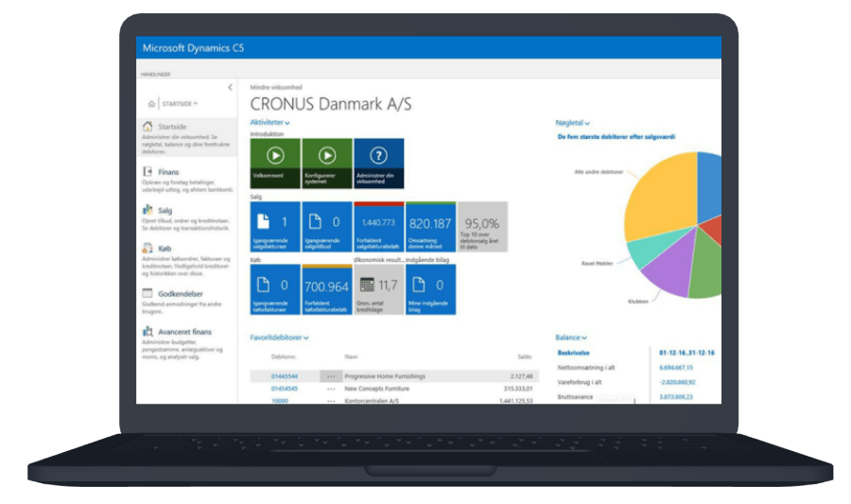The image size is (851, 504).
Task: Open row actions for Kontorcentralen A/S
Action: (x=331, y=400)
